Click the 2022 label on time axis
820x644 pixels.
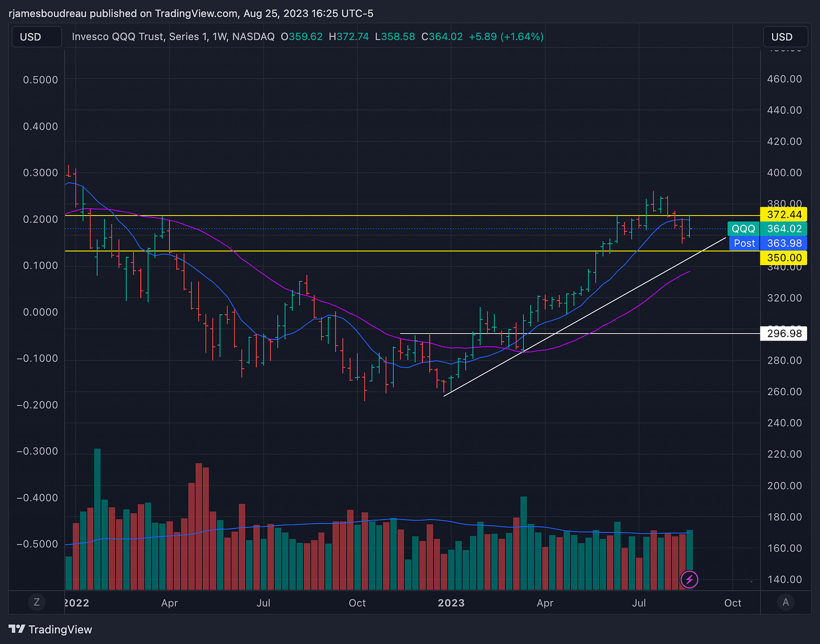point(76,603)
